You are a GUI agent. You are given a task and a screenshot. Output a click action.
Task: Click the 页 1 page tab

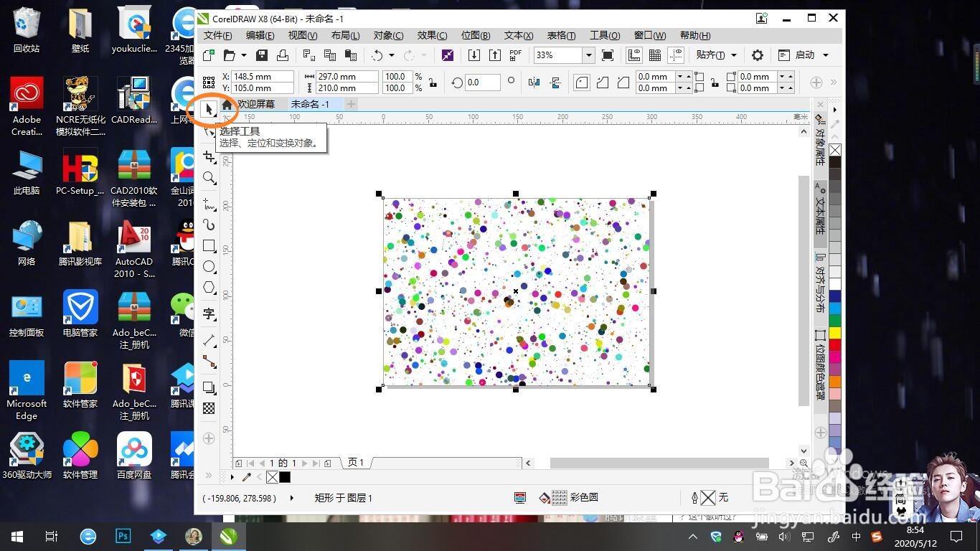(356, 463)
